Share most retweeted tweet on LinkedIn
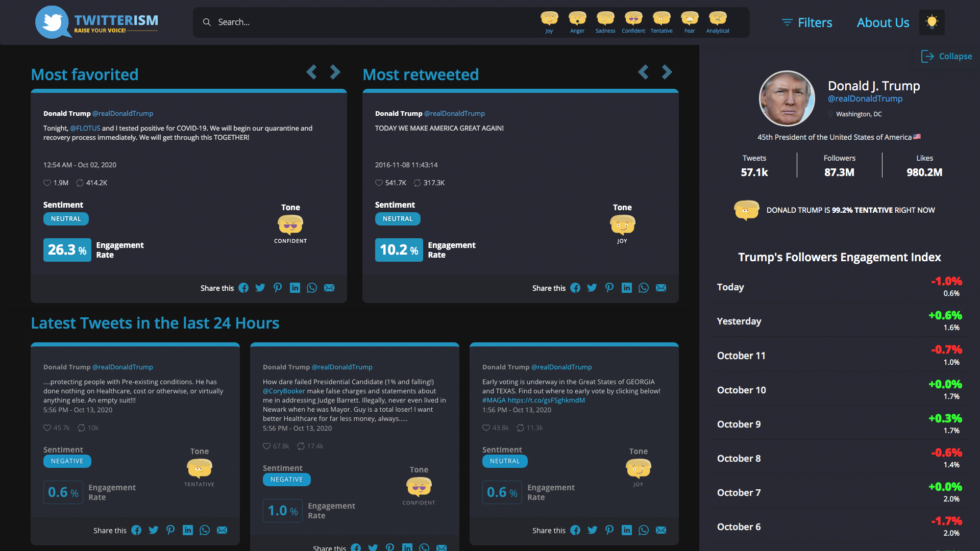 (626, 288)
